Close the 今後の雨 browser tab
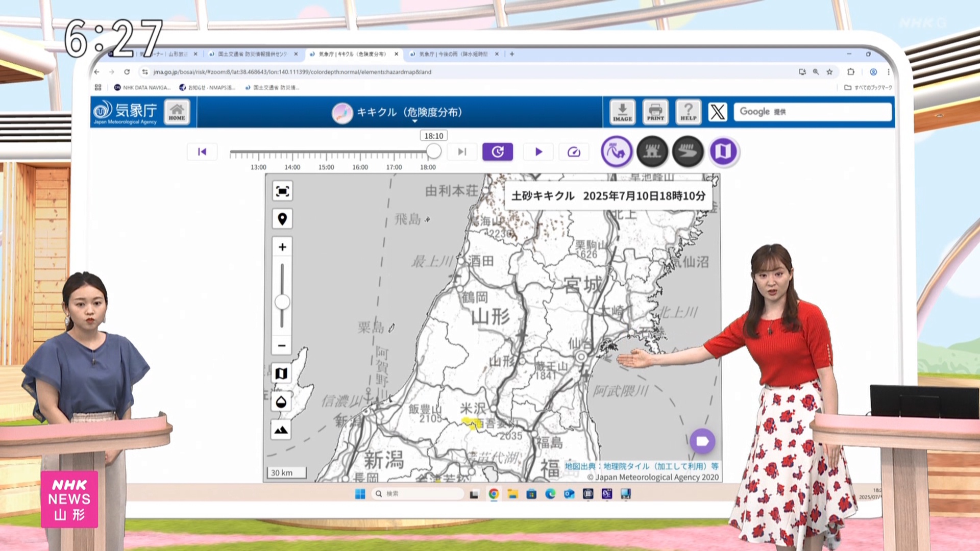This screenshot has width=980, height=551. (x=497, y=54)
